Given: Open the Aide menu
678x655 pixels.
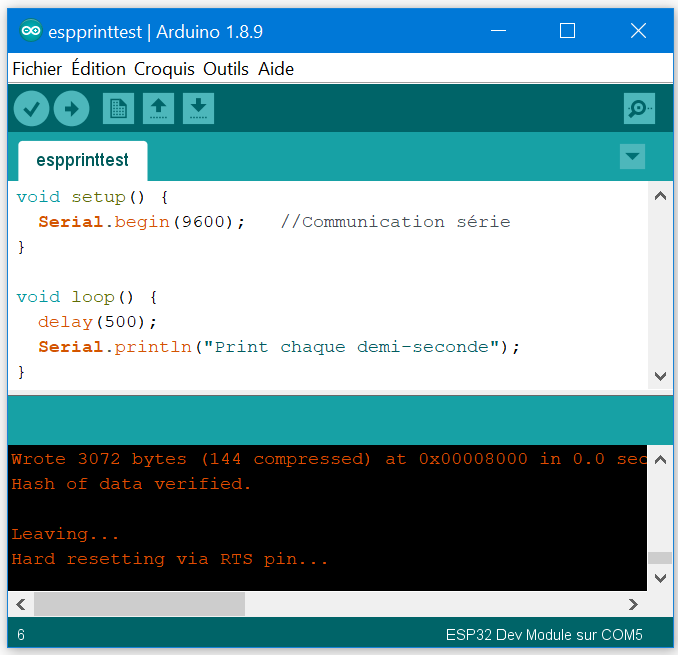Looking at the screenshot, I should [276, 69].
